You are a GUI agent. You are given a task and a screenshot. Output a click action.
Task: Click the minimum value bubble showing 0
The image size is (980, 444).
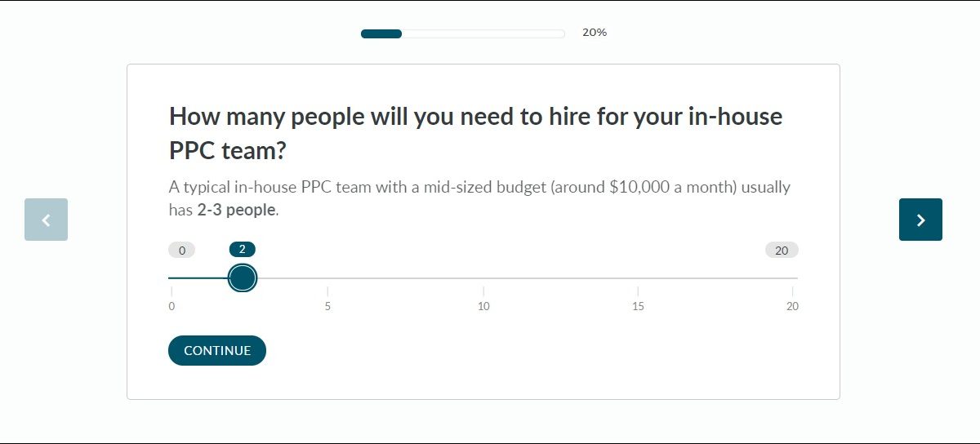coord(181,251)
